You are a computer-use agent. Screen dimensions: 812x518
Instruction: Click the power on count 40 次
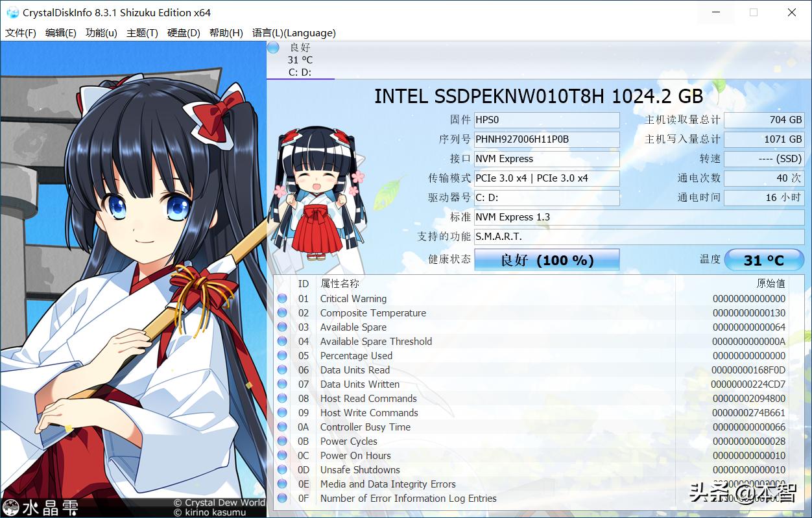[764, 178]
